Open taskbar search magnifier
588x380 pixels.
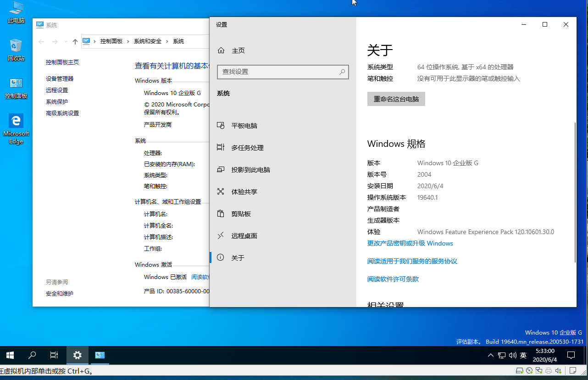coord(32,355)
